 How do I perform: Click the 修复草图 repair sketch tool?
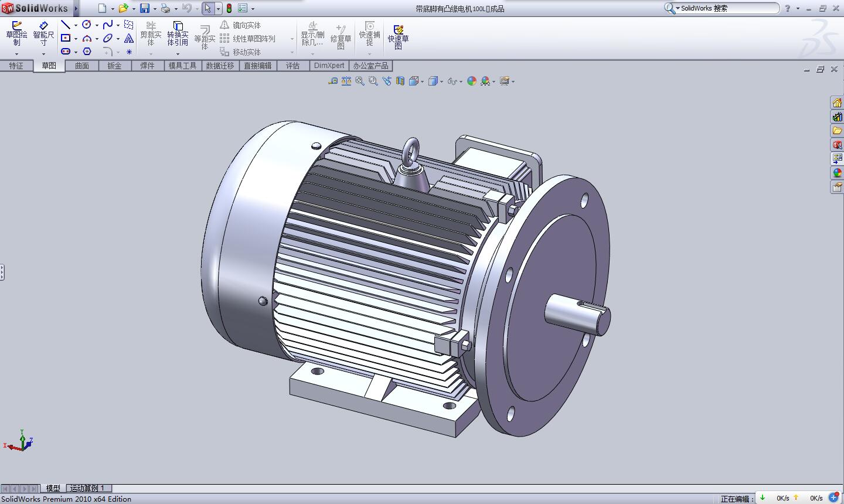click(x=341, y=37)
